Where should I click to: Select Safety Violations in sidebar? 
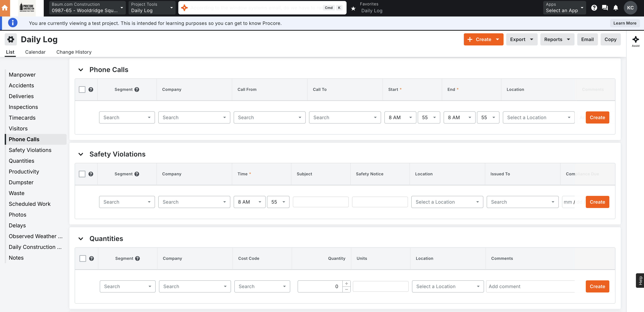coord(30,150)
